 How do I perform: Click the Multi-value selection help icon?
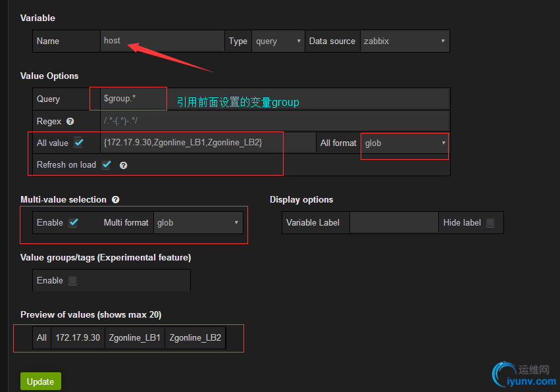[116, 200]
